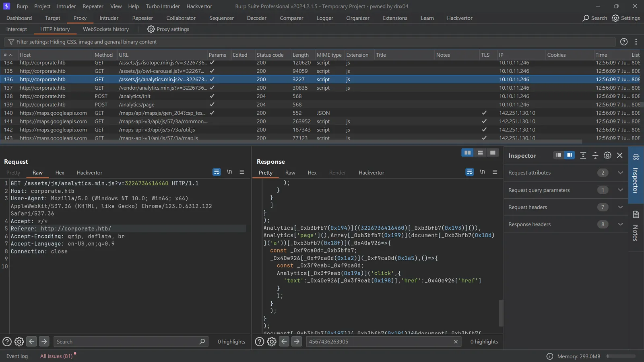This screenshot has height=362, width=644.
Task: Click the memory usage progress bar
Action: pyautogui.click(x=621, y=356)
